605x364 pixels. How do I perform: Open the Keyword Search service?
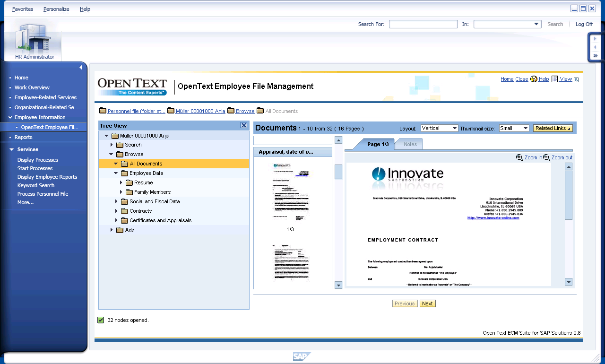coord(36,185)
